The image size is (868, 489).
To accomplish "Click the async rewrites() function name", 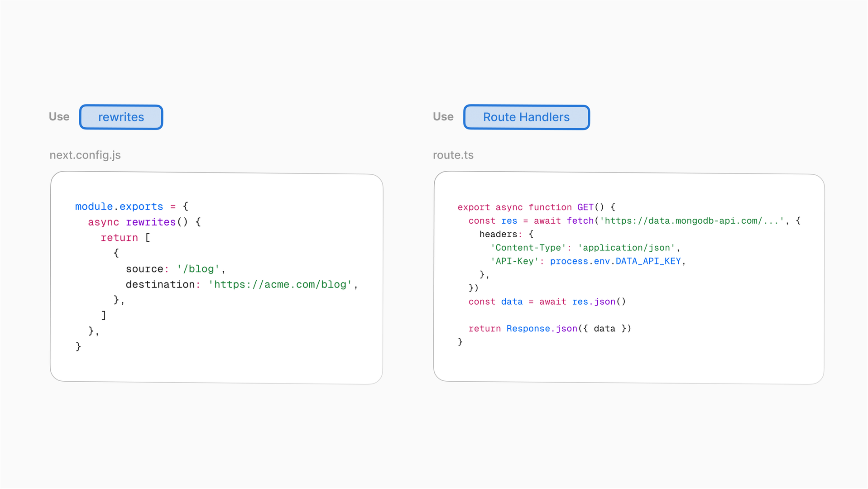I will 151,222.
